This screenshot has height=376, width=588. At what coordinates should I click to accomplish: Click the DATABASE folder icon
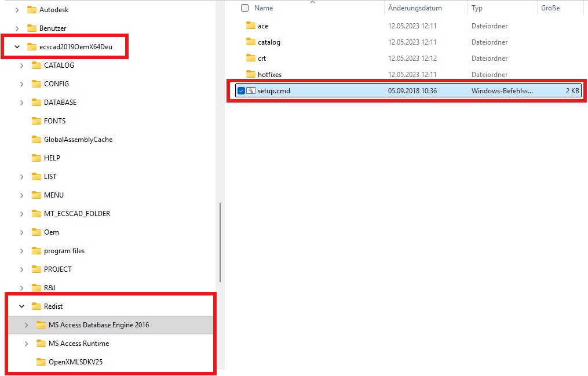point(36,103)
